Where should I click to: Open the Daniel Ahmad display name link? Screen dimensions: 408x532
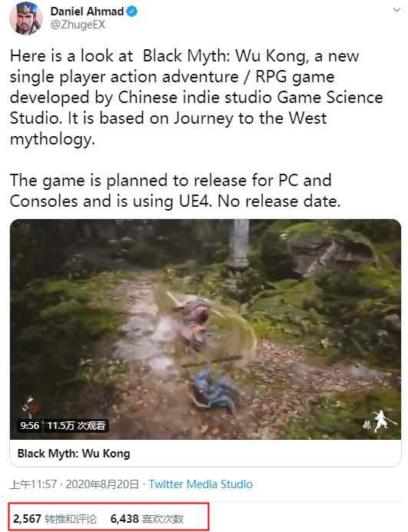pos(87,12)
